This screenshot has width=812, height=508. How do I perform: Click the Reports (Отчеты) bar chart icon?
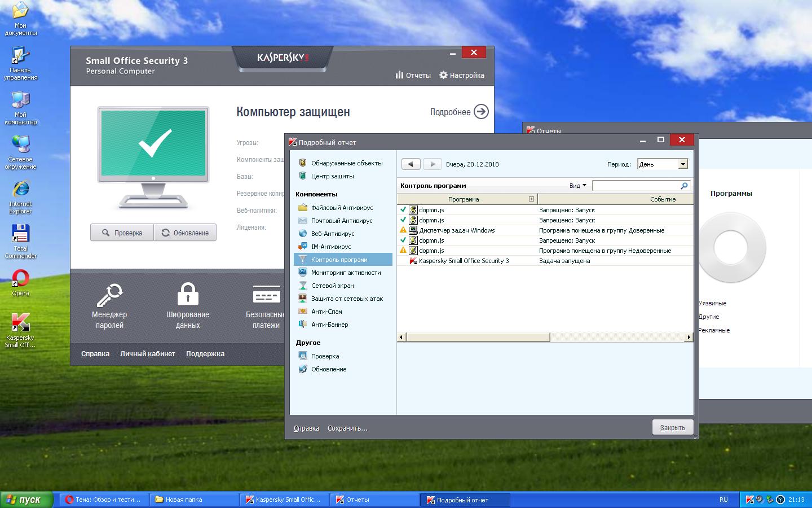click(x=399, y=75)
